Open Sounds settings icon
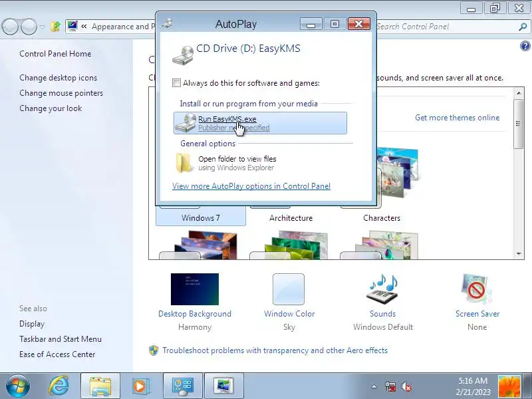Image resolution: width=532 pixels, height=399 pixels. tap(383, 289)
